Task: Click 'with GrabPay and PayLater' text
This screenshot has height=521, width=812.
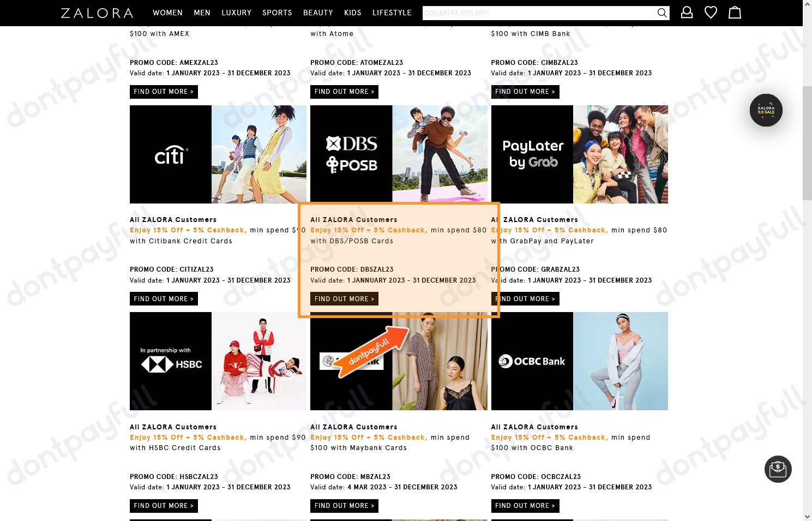Action: (x=543, y=241)
